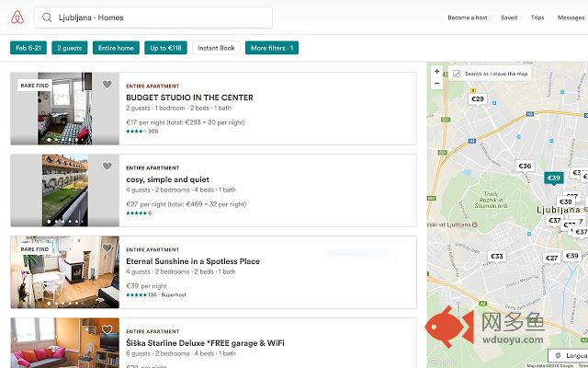
Task: Open the Up to €118 price filter
Action: click(x=165, y=48)
